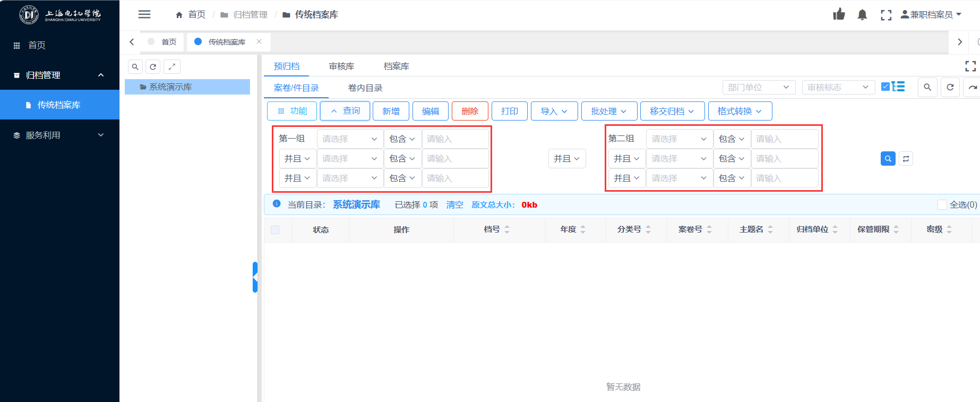Open the notification bell
The height and width of the screenshot is (402, 980).
(862, 15)
